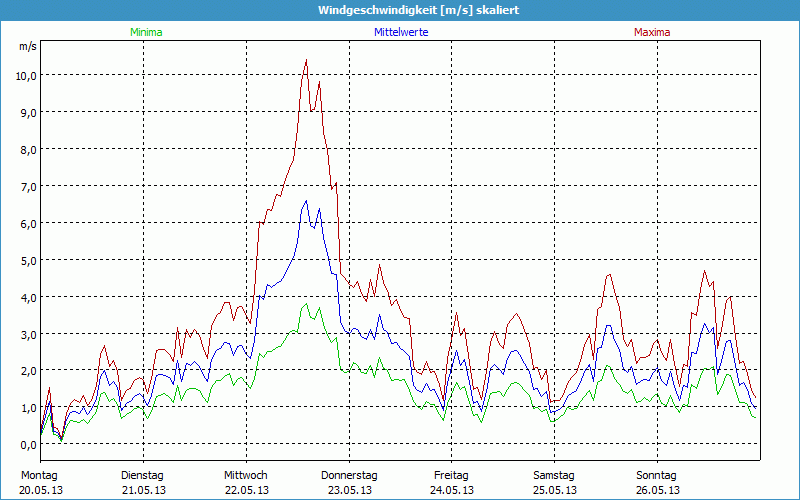
Task: Click the Montag day label
Action: click(x=39, y=476)
